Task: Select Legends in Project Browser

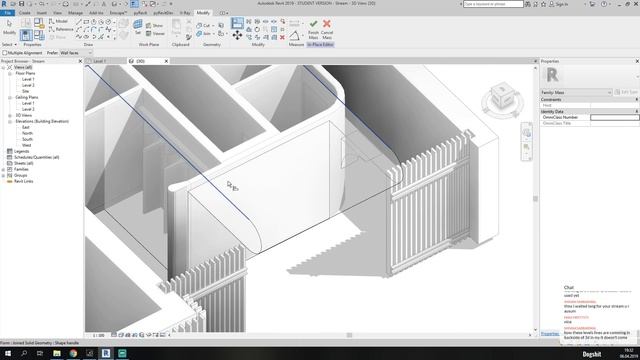Action: point(21,151)
